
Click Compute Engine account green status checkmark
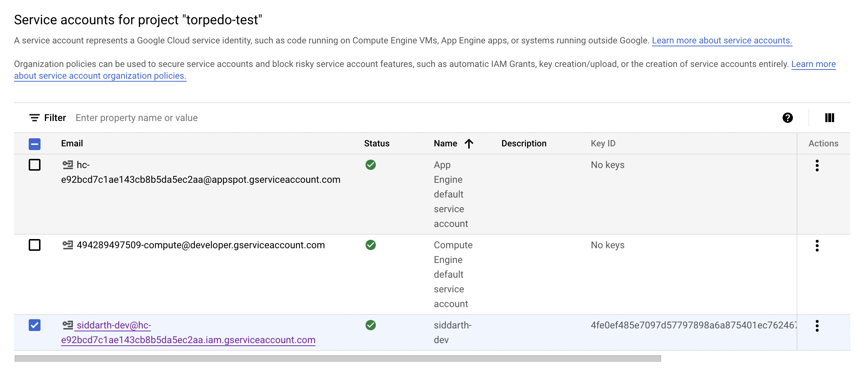[370, 245]
